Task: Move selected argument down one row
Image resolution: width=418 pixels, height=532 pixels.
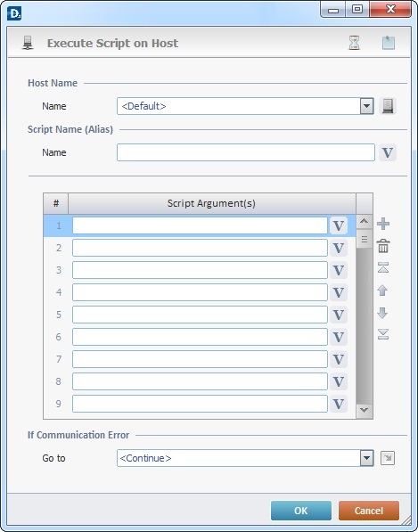Action: click(382, 313)
